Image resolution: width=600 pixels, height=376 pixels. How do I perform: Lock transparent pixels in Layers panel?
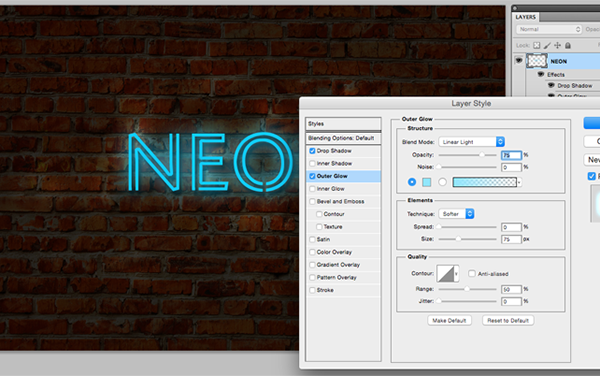(536, 46)
